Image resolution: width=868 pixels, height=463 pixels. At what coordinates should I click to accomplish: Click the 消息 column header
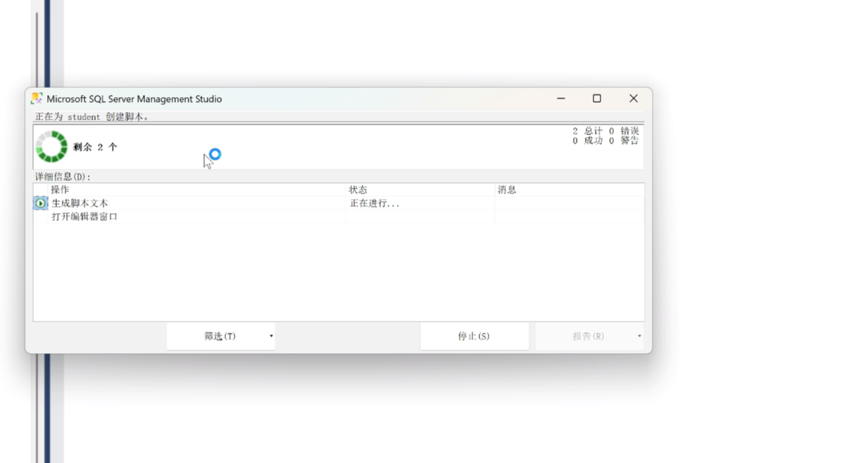(x=570, y=190)
